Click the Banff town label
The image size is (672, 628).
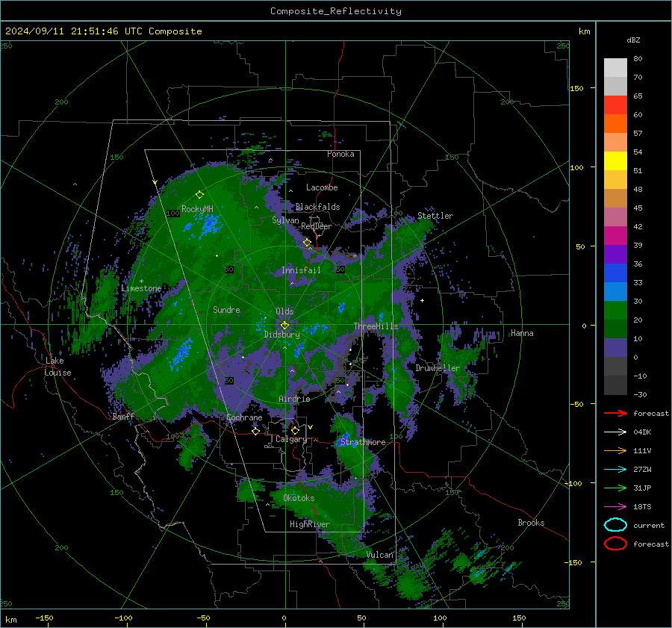point(123,416)
